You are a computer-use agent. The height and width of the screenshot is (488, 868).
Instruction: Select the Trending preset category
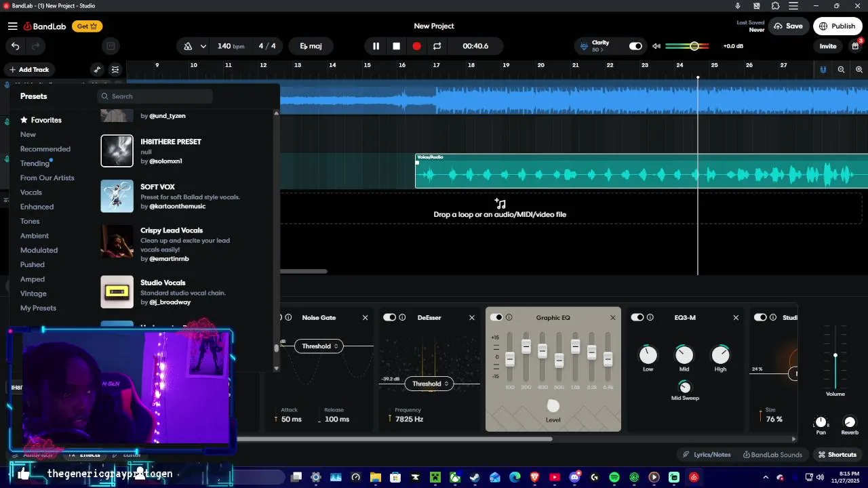point(35,163)
